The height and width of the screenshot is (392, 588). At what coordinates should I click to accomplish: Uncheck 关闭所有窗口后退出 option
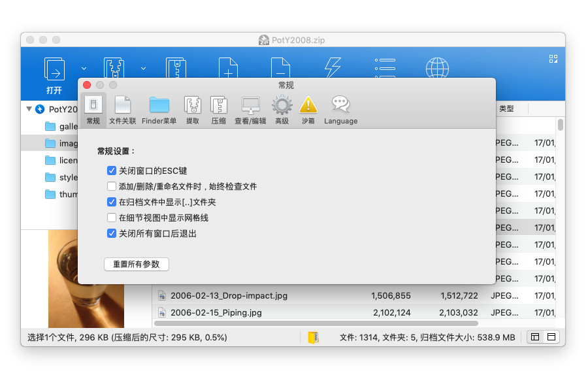112,233
